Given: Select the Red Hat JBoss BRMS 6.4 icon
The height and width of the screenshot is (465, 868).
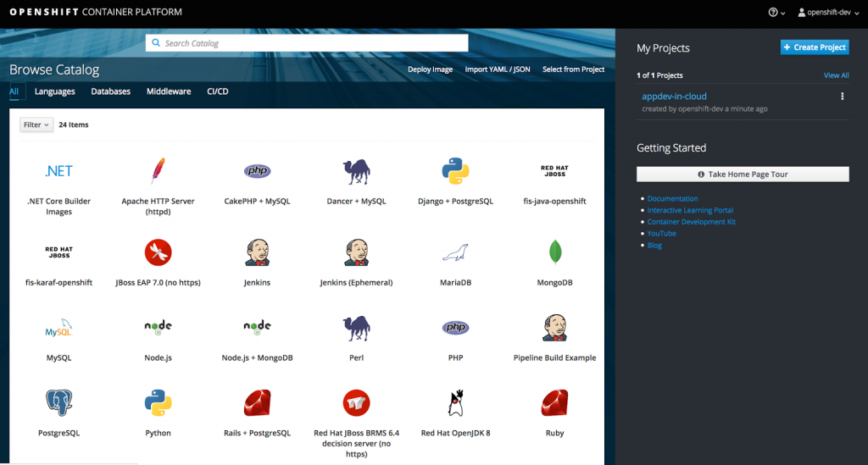Looking at the screenshot, I should [357, 402].
